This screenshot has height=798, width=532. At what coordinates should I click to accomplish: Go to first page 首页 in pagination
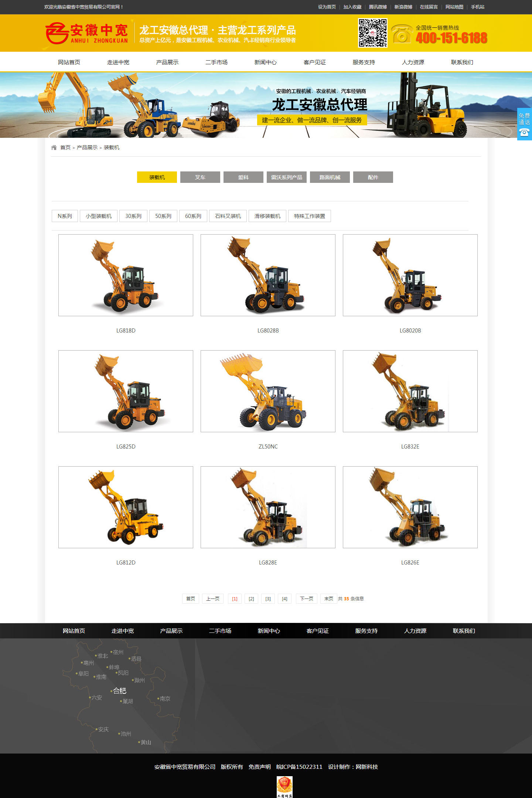click(x=191, y=598)
